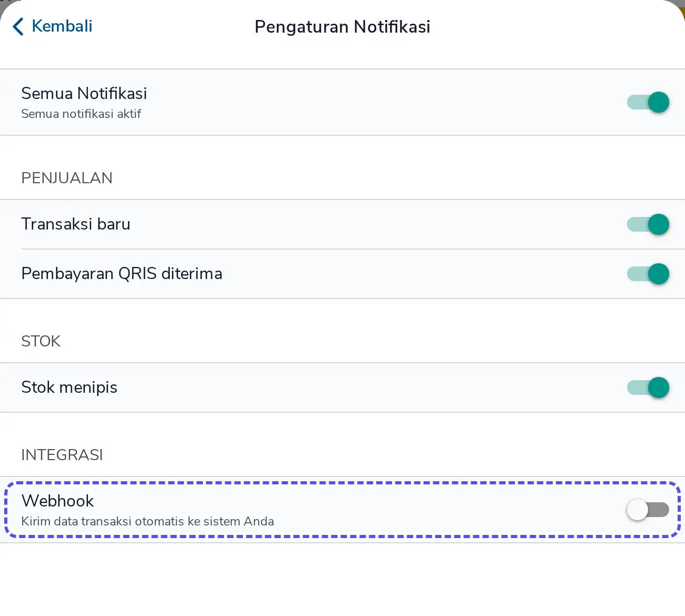
Task: Switch off Stok menipis alerts
Action: [x=648, y=388]
